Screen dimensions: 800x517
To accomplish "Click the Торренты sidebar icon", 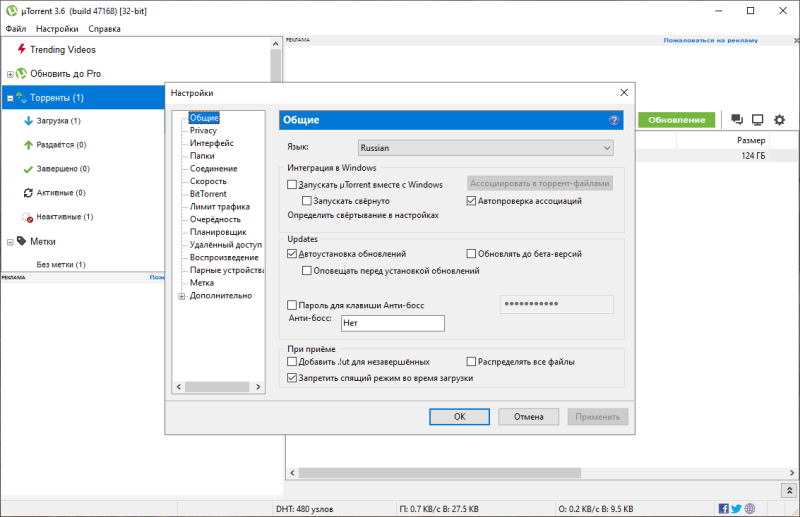I will point(21,97).
